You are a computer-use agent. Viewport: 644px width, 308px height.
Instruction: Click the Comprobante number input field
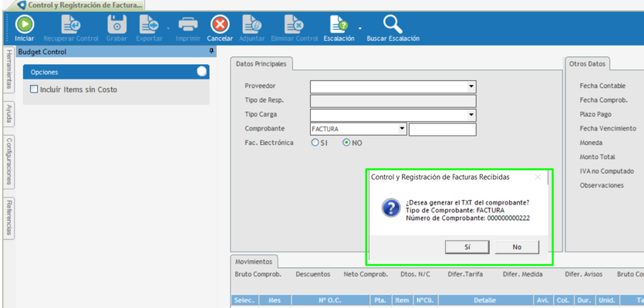click(x=443, y=129)
